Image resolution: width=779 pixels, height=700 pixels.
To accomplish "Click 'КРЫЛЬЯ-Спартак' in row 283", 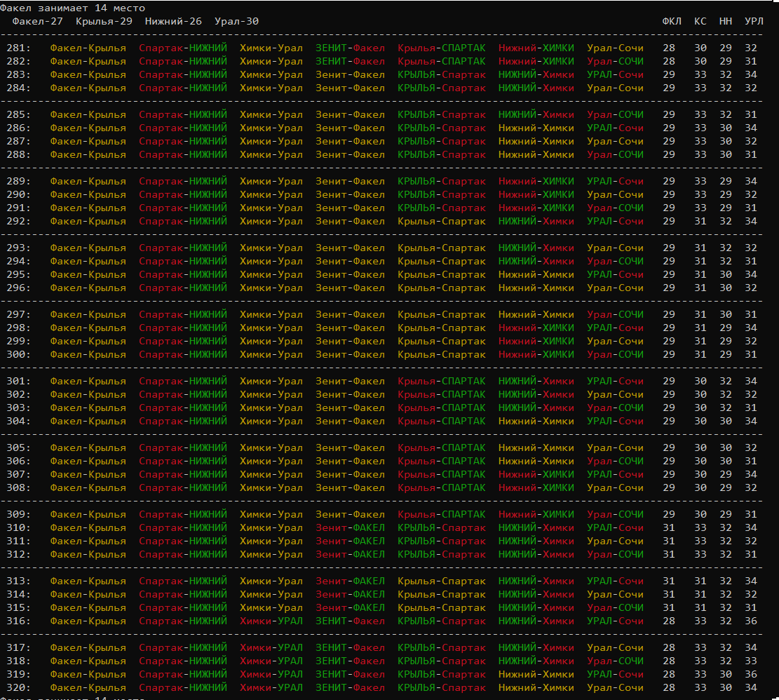I will pos(442,75).
